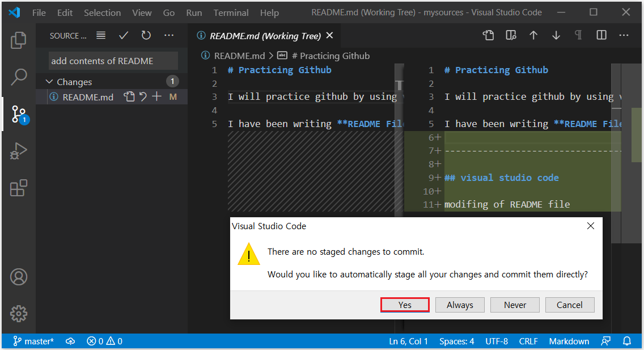Image resolution: width=644 pixels, height=350 pixels.
Task: Click the Commit checkmark icon
Action: 124,35
